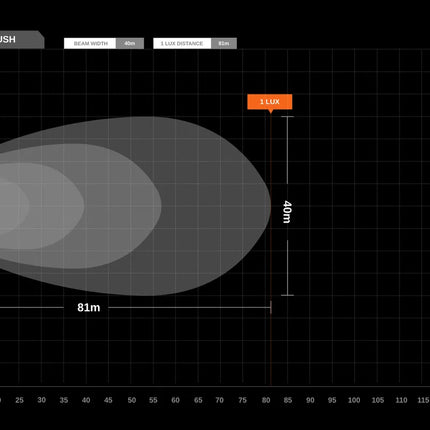430x430 pixels.
Task: Click the 100 axis number
Action: [354, 400]
